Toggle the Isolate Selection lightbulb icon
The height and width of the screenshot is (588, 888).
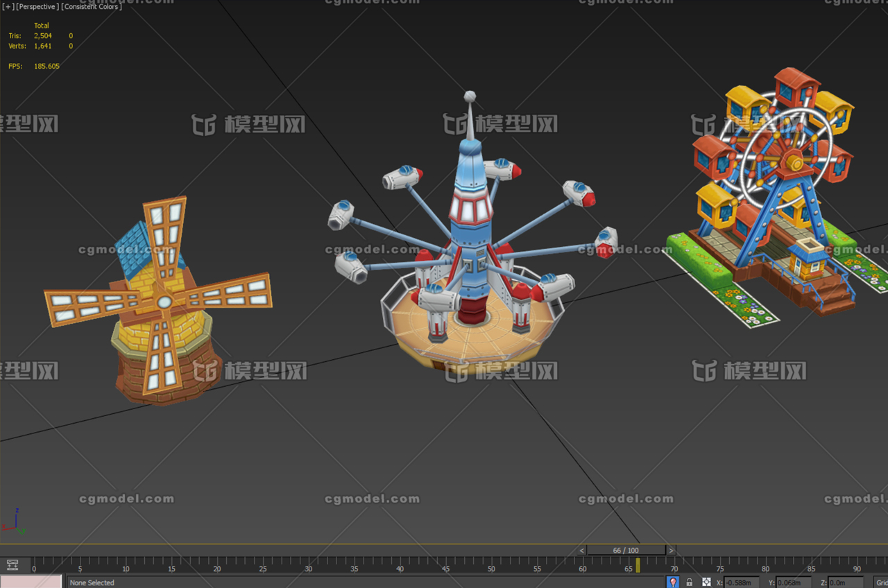click(673, 582)
